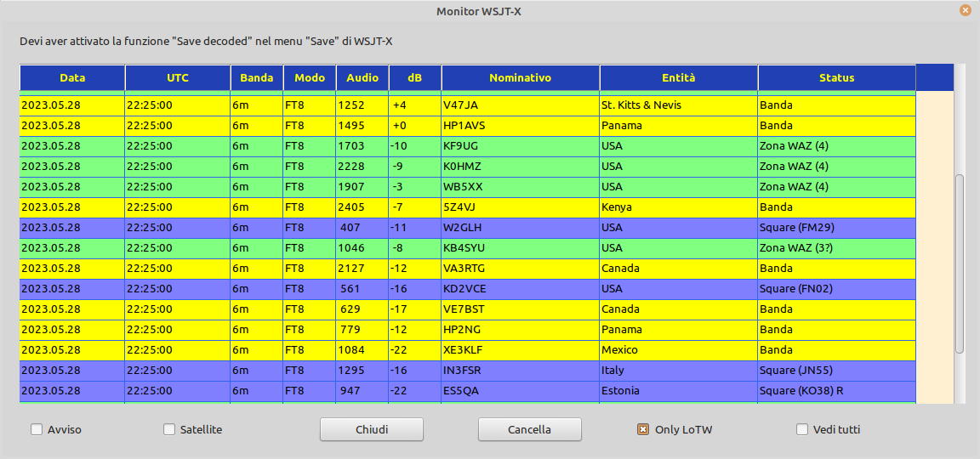Image resolution: width=980 pixels, height=459 pixels.
Task: Click the Chiudi button
Action: 372,429
